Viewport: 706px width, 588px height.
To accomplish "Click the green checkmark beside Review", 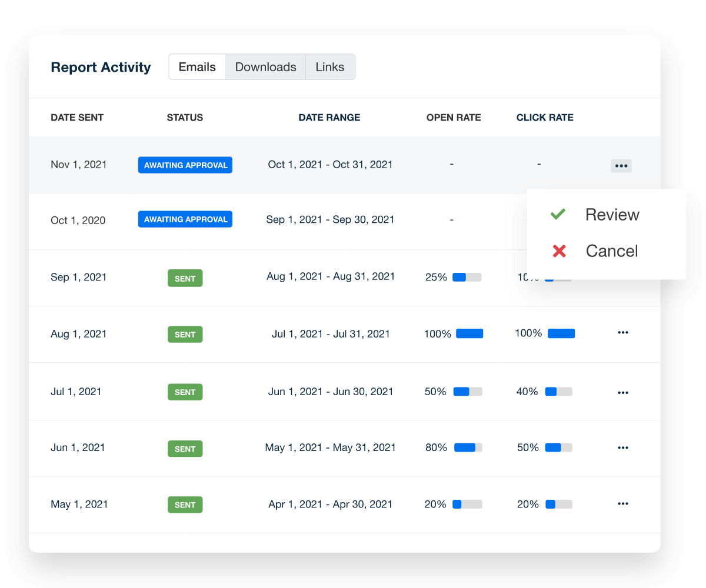I will (x=558, y=214).
